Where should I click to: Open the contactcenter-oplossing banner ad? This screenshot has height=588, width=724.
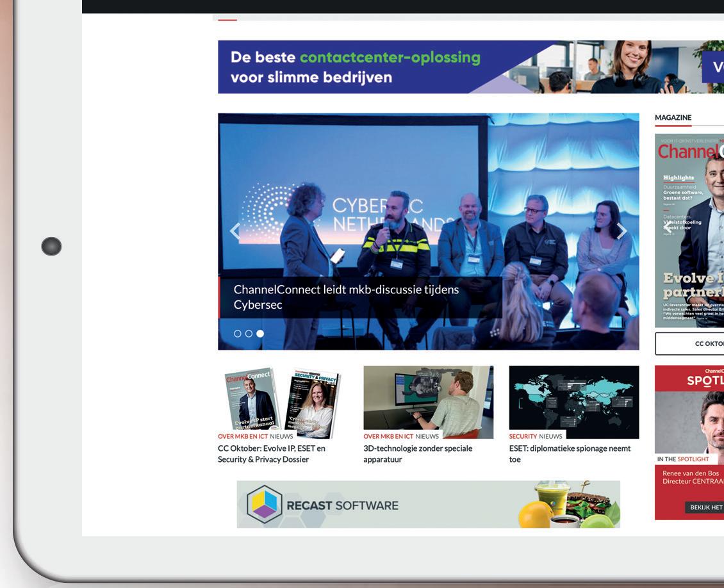471,67
